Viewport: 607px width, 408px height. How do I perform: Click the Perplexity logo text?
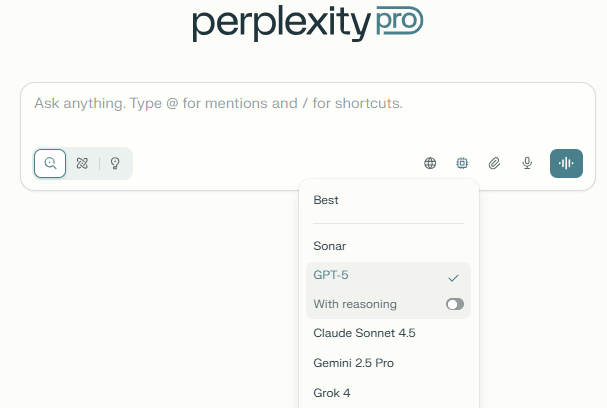[x=280, y=22]
